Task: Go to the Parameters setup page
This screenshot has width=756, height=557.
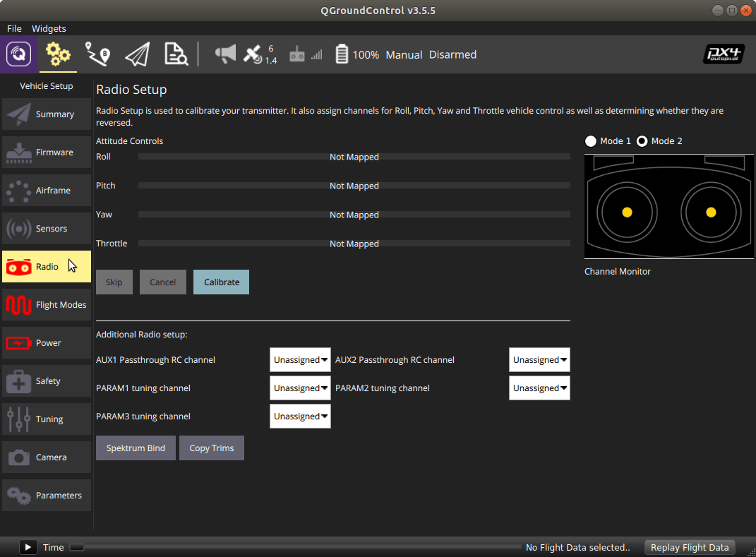Action: (x=47, y=496)
